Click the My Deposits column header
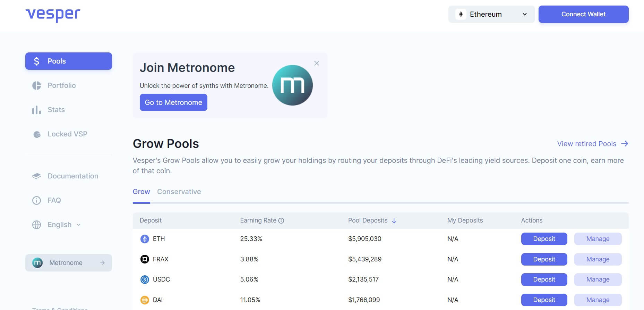 tap(465, 220)
